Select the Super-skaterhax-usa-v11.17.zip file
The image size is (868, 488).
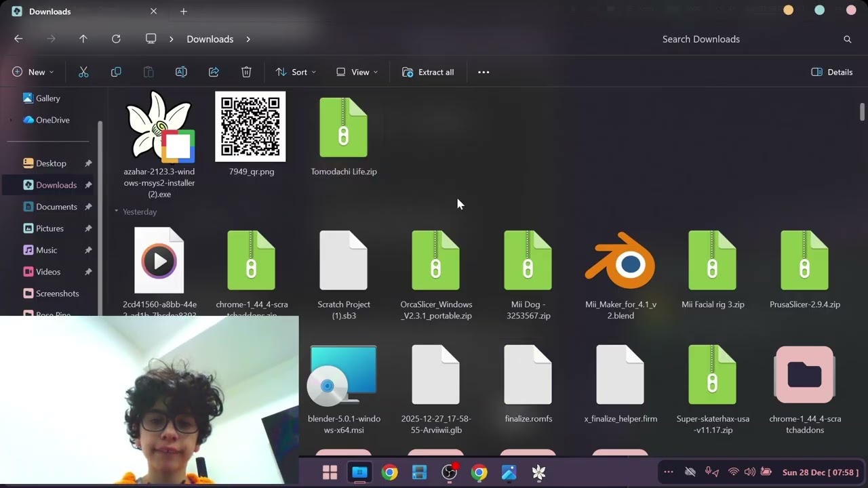713,390
